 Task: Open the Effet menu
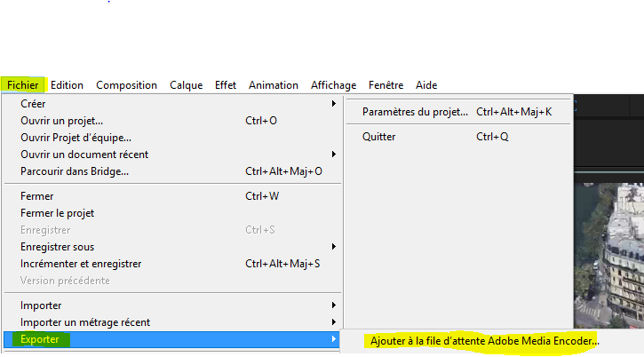(x=226, y=85)
